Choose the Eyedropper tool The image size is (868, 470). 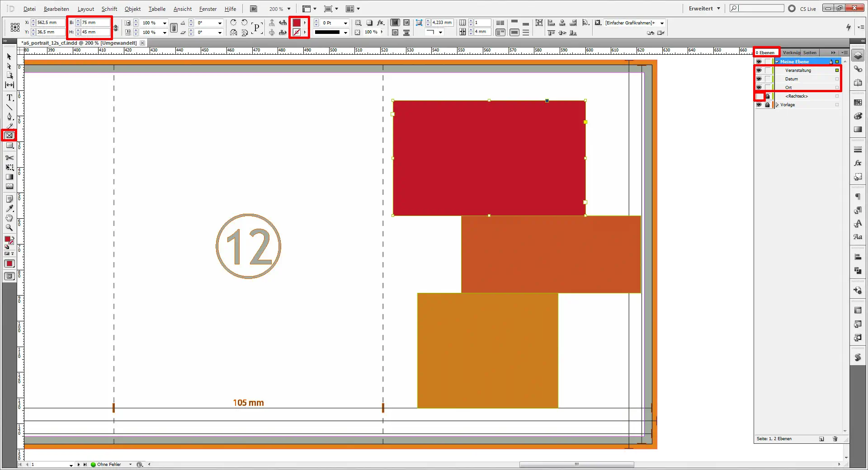[9, 208]
